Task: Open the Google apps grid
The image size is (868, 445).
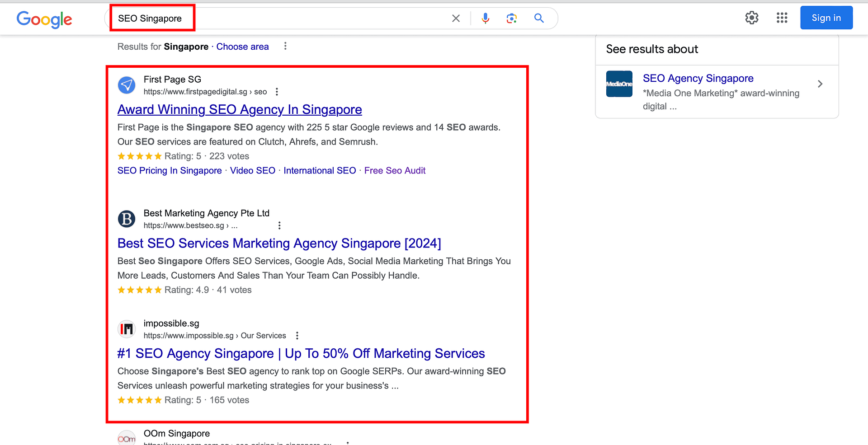Action: pos(782,18)
